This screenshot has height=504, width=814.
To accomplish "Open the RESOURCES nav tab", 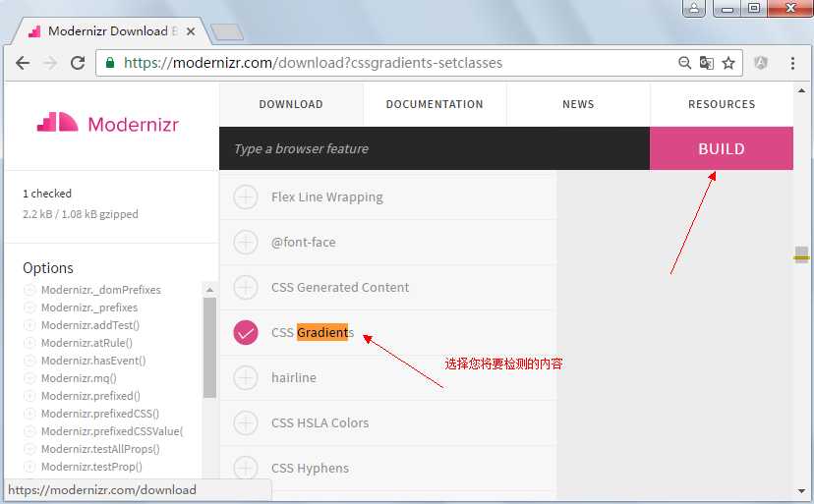I will pos(722,104).
